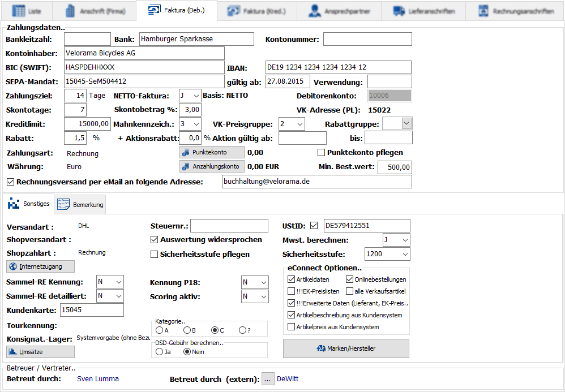Image resolution: width=565 pixels, height=392 pixels.
Task: Go to Ansprechpartner tab
Action: pos(339,11)
